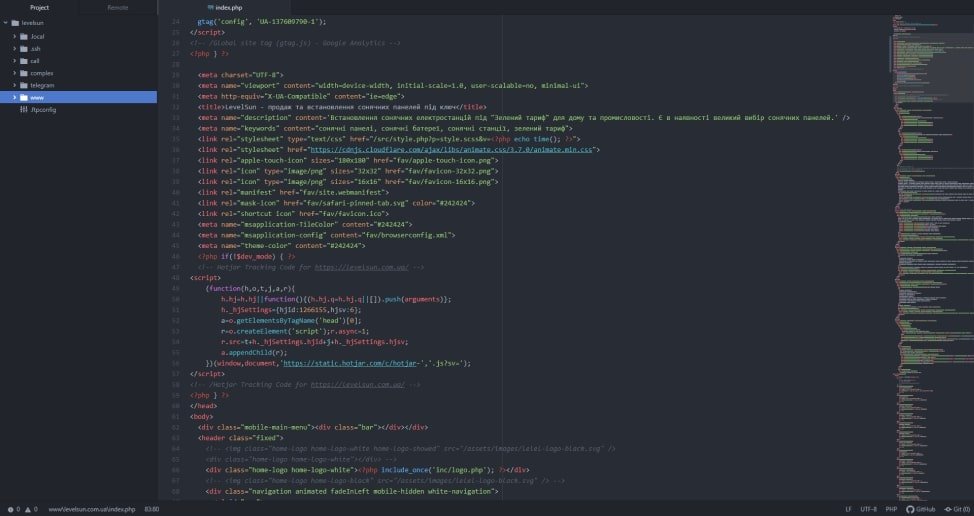Screen dimensions: 974x516
Task: Select the complex folder name
Action: coord(42,73)
